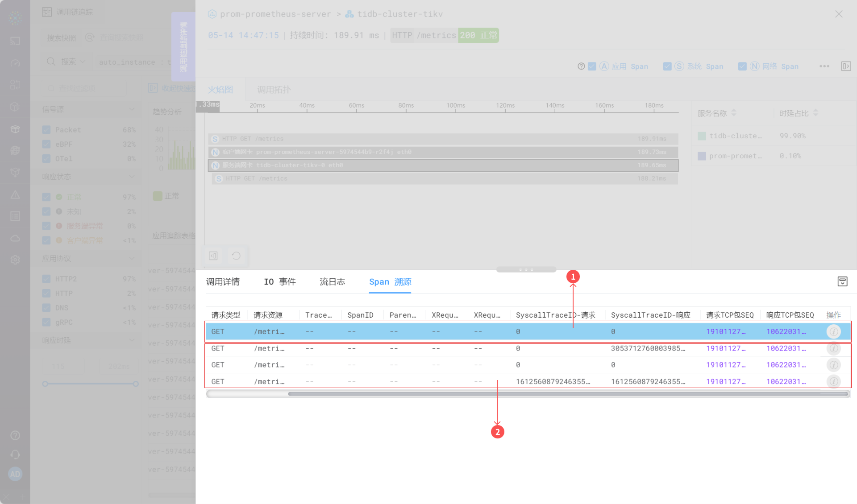
Task: Toggle the 系统 Span checkbox
Action: 667,66
